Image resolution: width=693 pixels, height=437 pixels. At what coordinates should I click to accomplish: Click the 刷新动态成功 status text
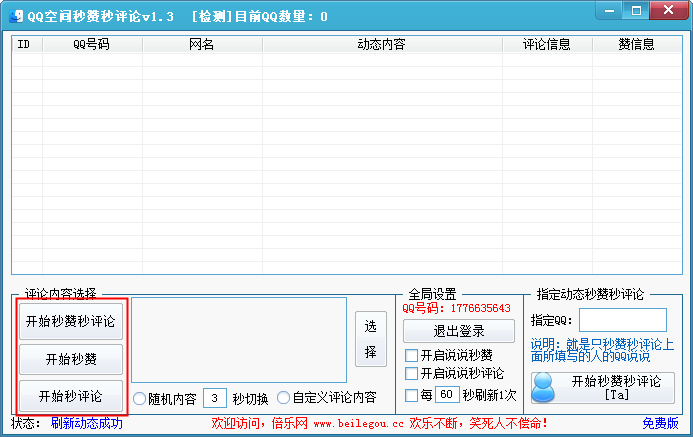(87, 423)
